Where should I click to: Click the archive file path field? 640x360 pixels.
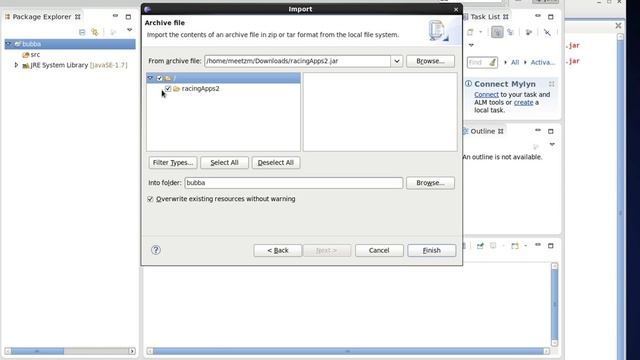click(x=298, y=61)
